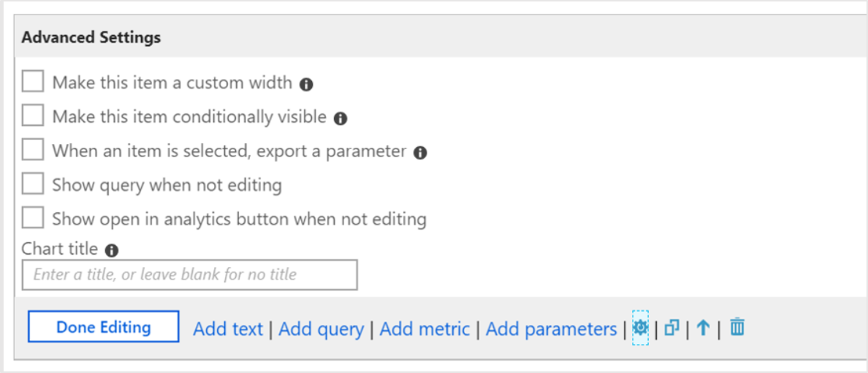Click the Add text link

pyautogui.click(x=227, y=329)
